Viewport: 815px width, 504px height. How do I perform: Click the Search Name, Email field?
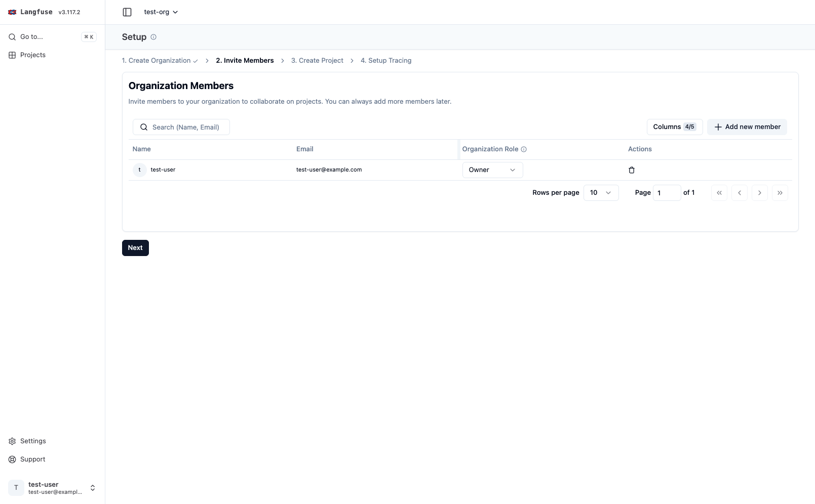coord(185,127)
